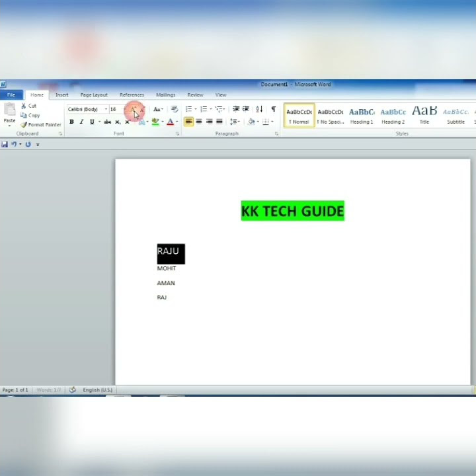
Task: Open the Customize Quick Access Toolbar arrow
Action: coord(38,145)
